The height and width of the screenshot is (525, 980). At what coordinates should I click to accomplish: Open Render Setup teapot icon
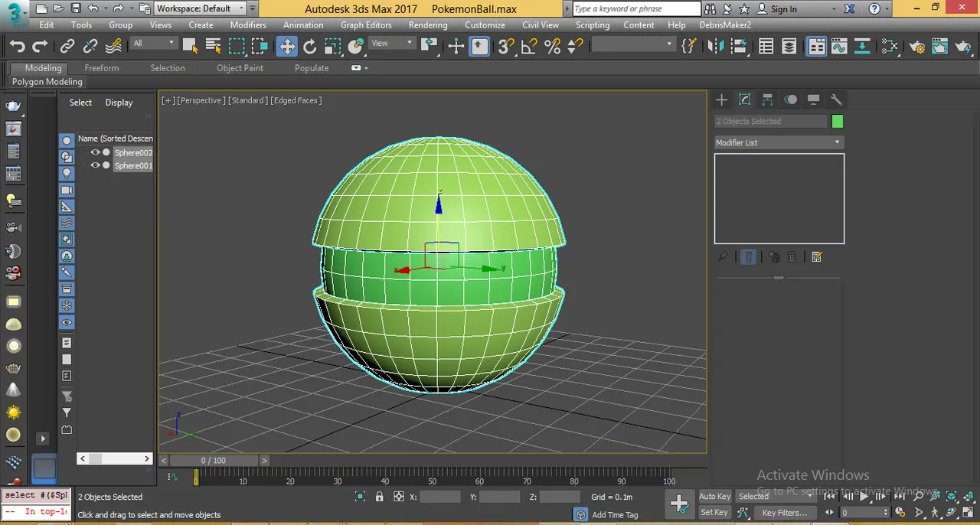click(x=916, y=47)
